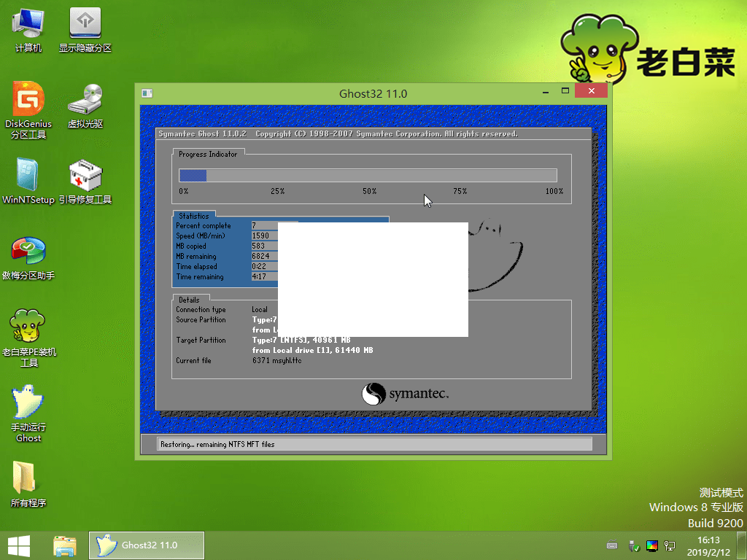Click the colorful display tray icon

[x=651, y=545]
